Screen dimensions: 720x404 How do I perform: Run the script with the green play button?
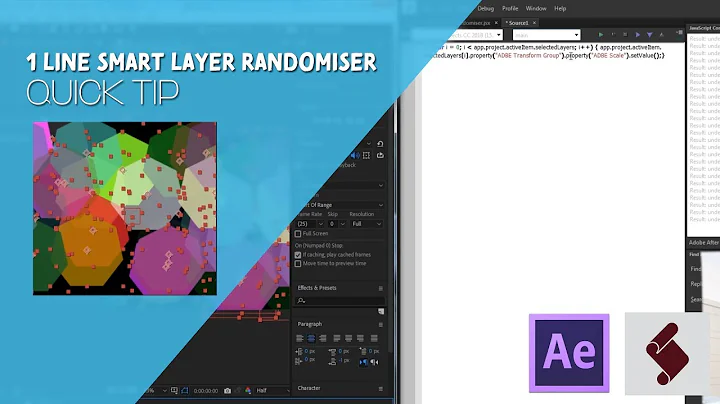pyautogui.click(x=601, y=35)
